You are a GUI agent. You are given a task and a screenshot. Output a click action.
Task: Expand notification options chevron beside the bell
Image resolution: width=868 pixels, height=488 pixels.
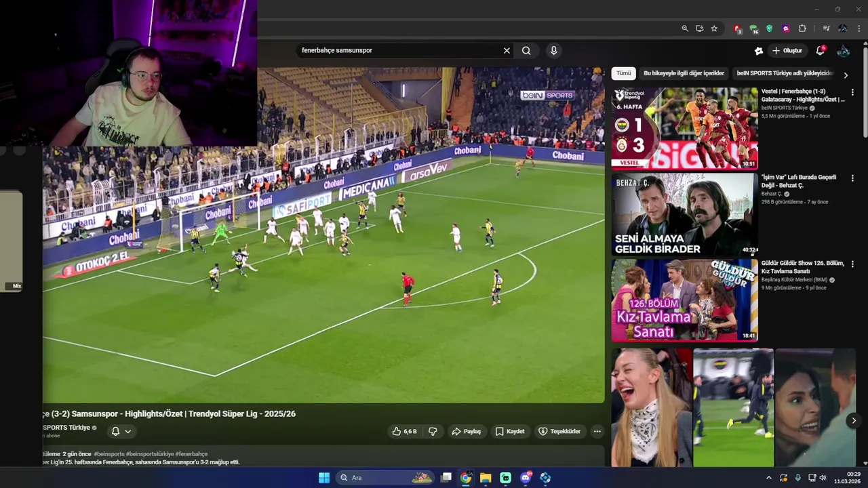point(127,431)
